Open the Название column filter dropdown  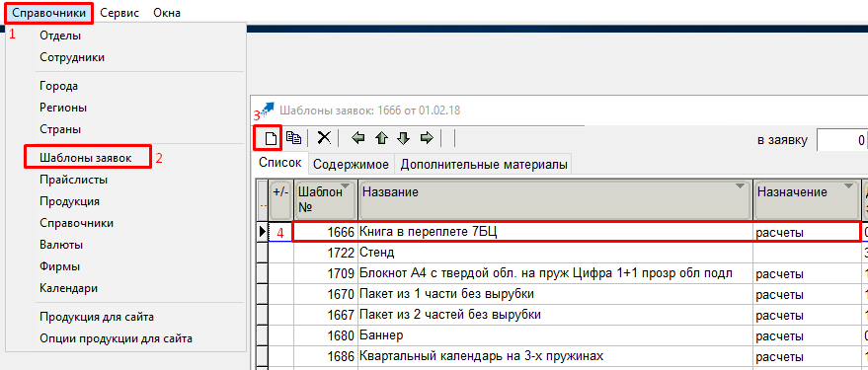point(740,185)
